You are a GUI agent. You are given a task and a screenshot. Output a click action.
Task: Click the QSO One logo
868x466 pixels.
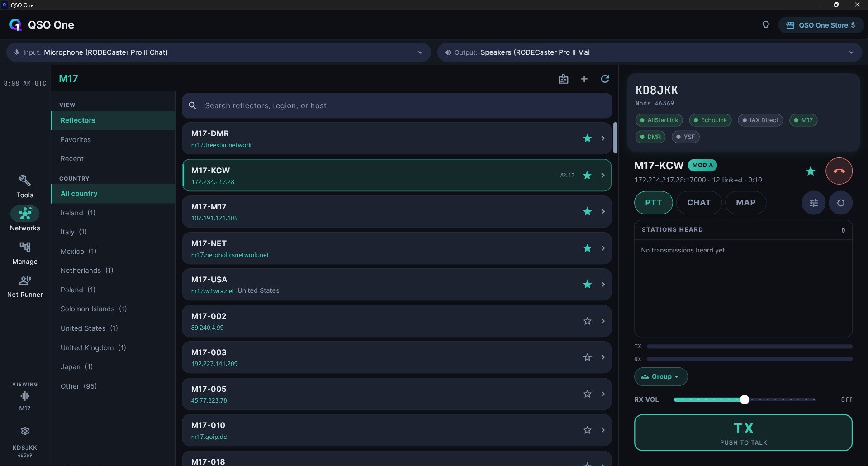16,25
